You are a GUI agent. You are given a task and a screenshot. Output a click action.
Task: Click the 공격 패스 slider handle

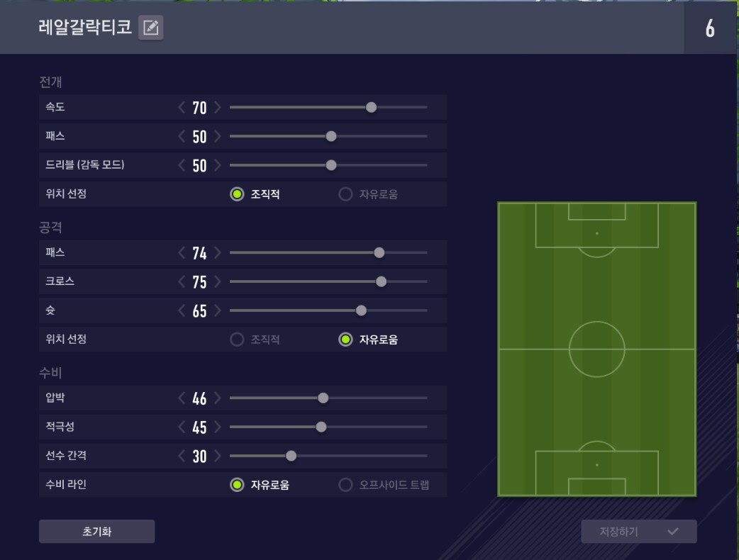click(x=379, y=252)
